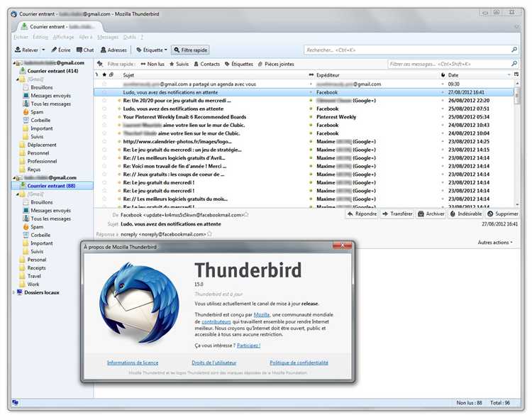Click the online status icon in status bar
532x420 pixels.
click(x=16, y=402)
